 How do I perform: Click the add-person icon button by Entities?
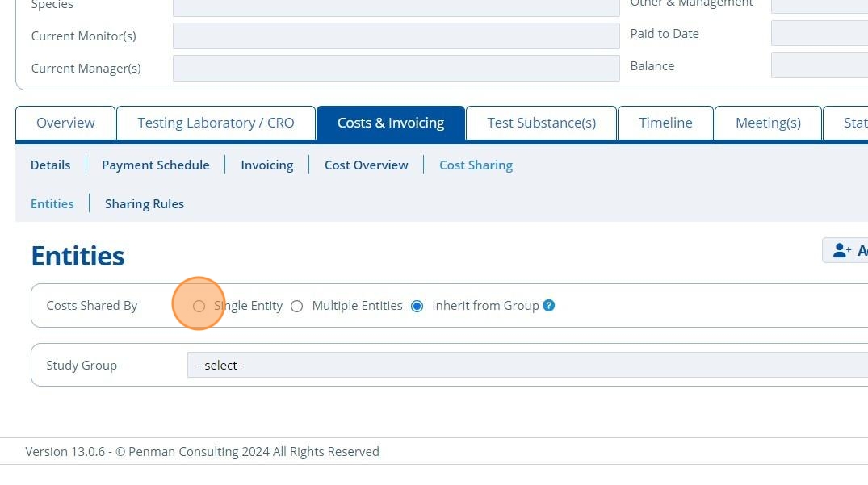coord(845,250)
